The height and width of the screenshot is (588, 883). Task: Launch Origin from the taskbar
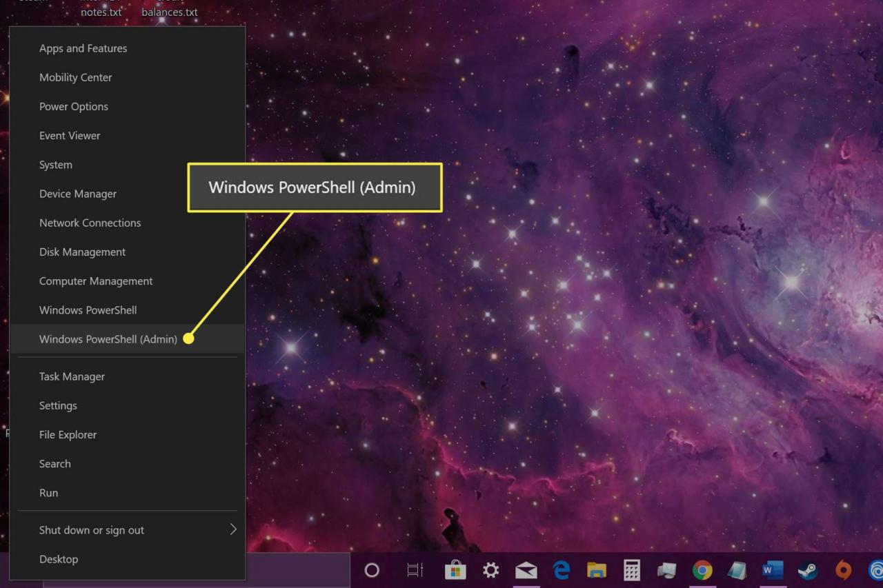[843, 570]
